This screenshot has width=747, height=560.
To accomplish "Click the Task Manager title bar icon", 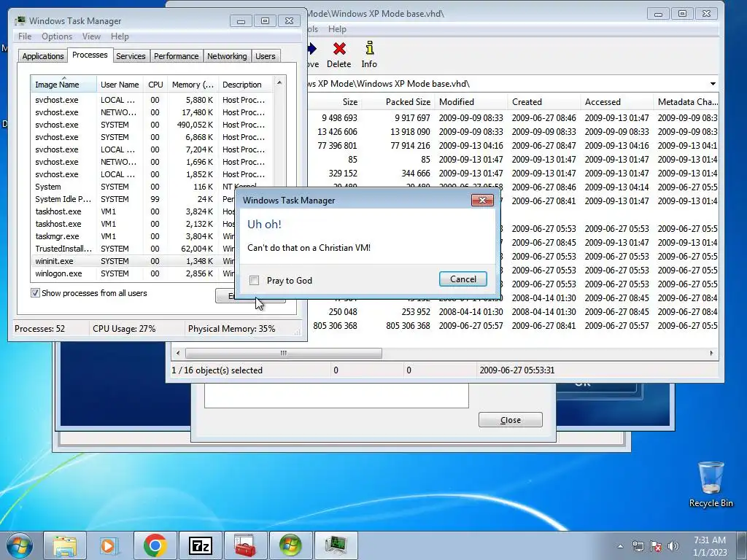I will point(20,20).
